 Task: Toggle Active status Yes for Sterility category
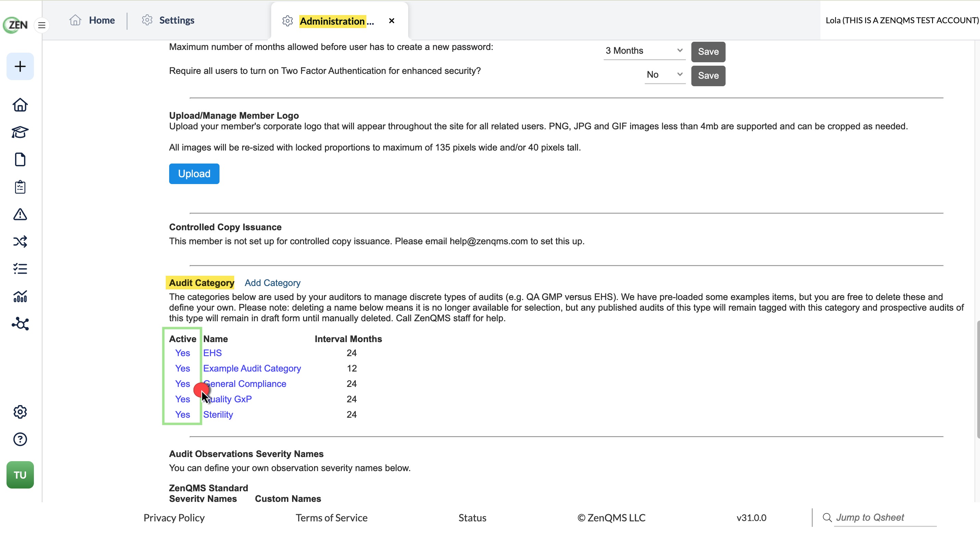[183, 415]
